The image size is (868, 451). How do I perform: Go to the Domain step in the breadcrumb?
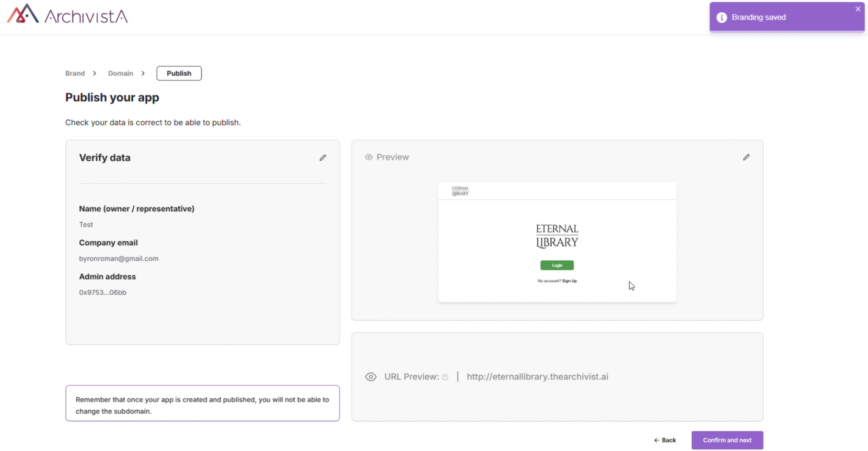click(120, 73)
